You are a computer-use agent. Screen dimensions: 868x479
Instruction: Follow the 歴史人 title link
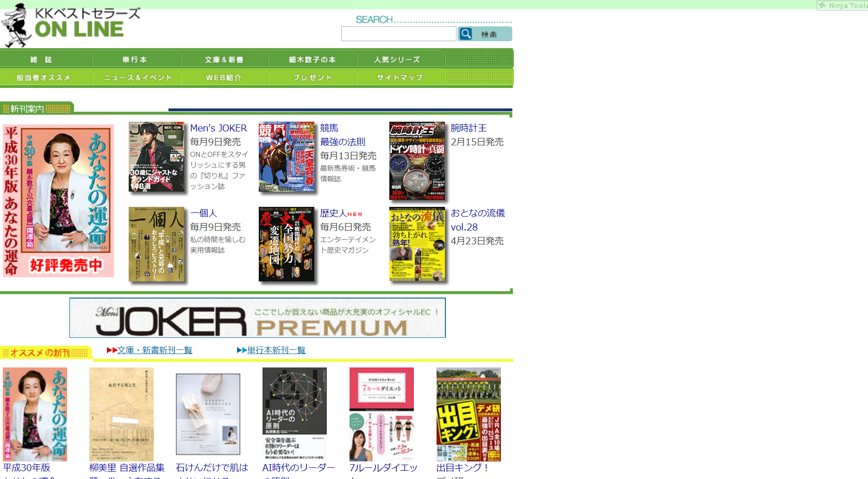(333, 213)
